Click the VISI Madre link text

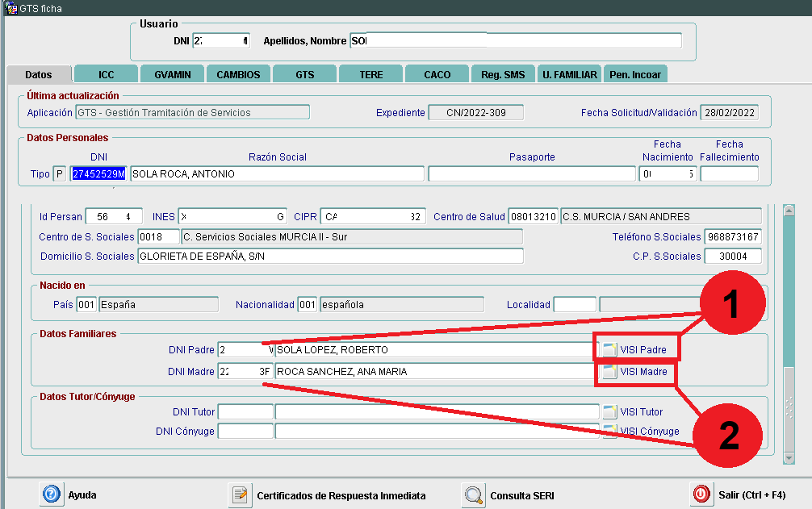pos(644,372)
